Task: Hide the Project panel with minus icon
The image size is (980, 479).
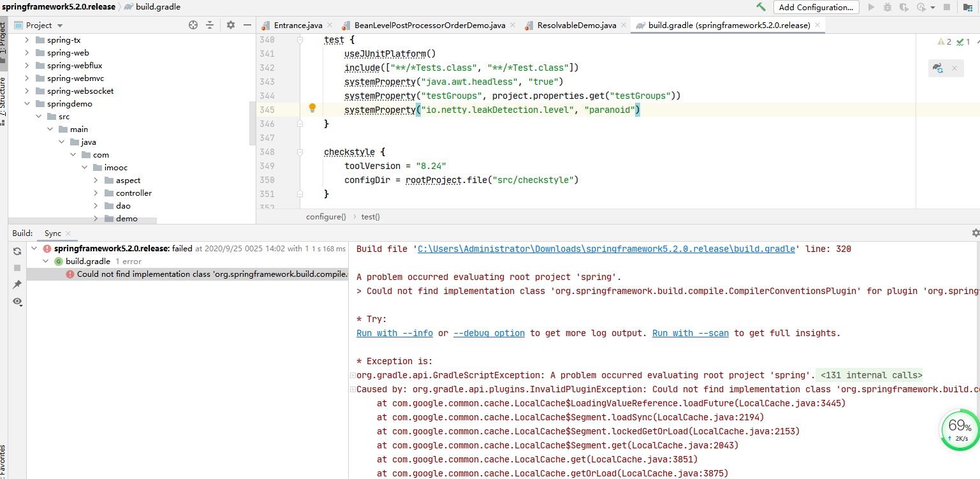Action: 247,25
